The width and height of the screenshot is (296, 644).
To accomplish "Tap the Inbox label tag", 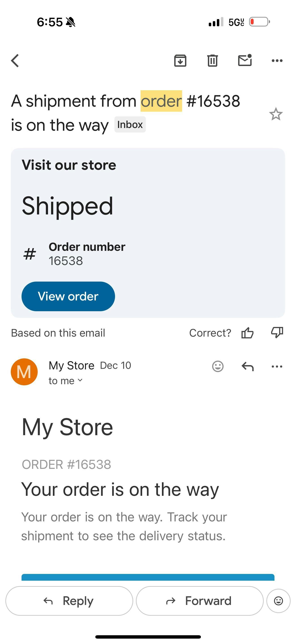I will (x=130, y=124).
